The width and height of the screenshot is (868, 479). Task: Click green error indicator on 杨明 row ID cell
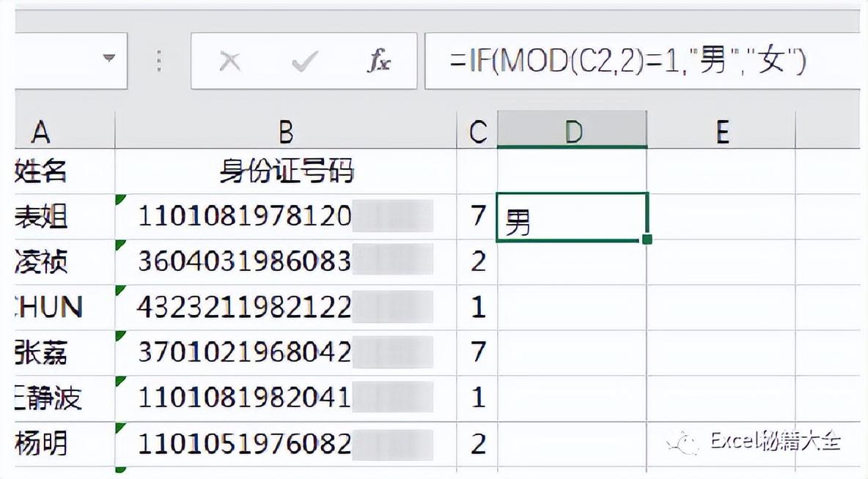[x=120, y=427]
